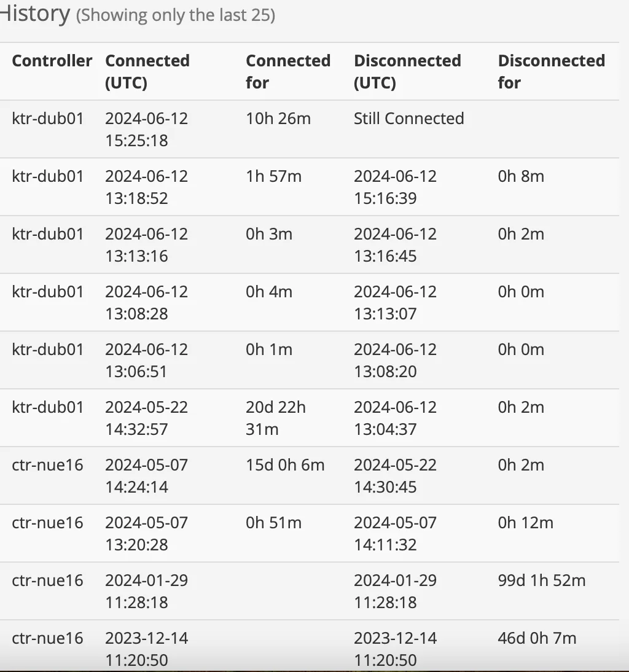Viewport: 629px width, 672px height.
Task: Select the 2024-06-12 13:04:37 disconnected timestamp
Action: click(395, 418)
